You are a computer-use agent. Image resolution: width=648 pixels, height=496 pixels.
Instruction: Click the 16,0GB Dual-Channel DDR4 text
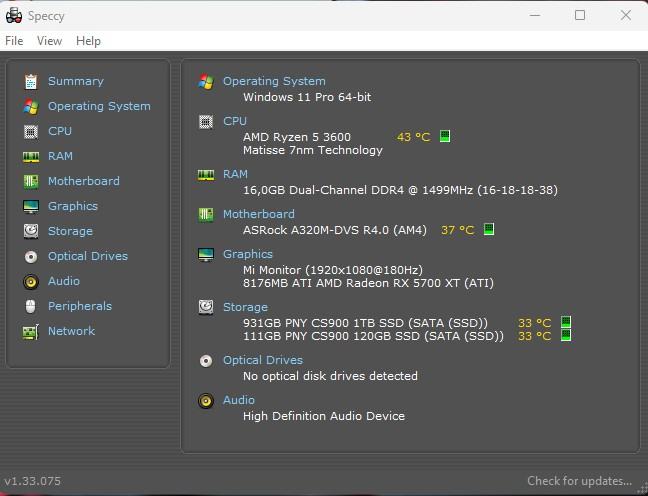click(x=400, y=191)
